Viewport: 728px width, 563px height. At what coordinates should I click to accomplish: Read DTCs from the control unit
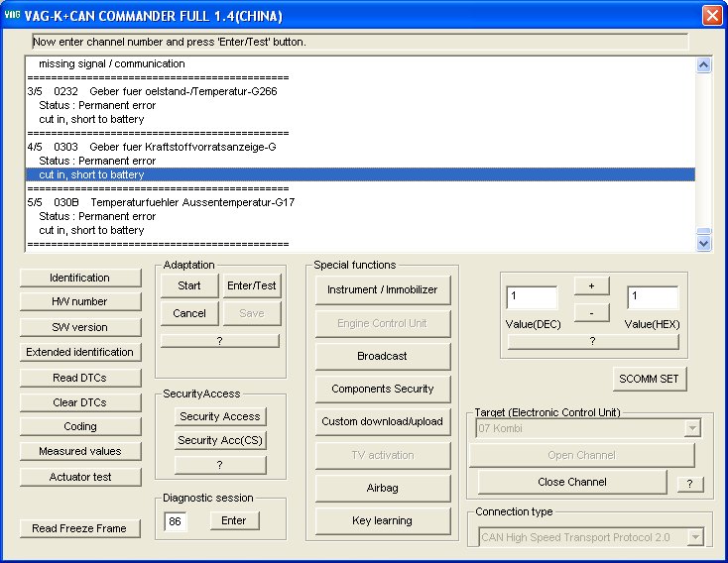click(x=80, y=378)
